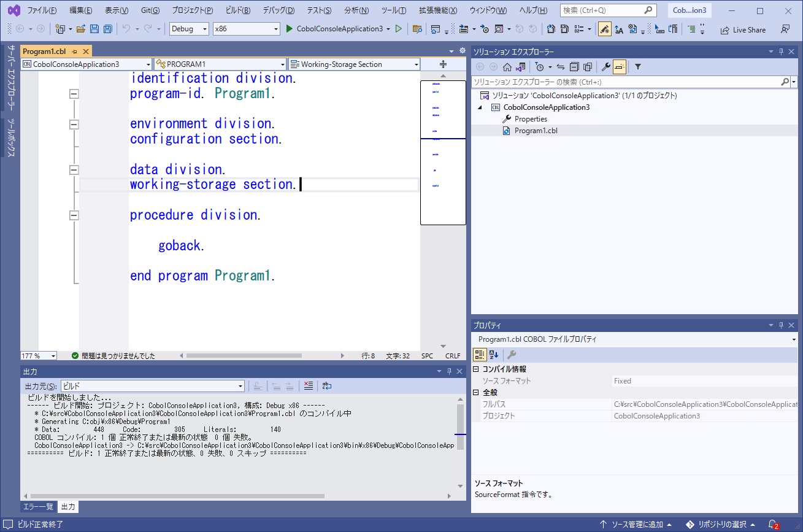Open the Debug configuration dropdown
The height and width of the screenshot is (532, 803).
pos(189,29)
